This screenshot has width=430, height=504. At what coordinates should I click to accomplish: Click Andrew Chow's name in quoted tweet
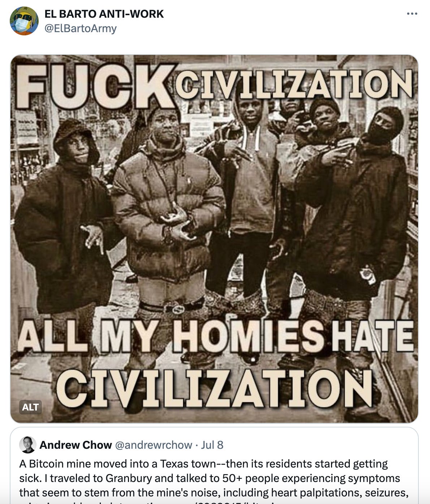76,445
